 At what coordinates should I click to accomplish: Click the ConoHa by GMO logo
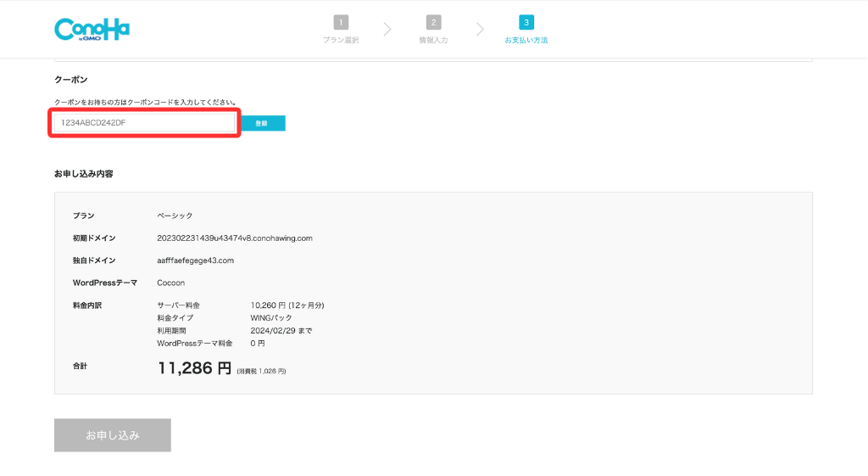pyautogui.click(x=92, y=30)
